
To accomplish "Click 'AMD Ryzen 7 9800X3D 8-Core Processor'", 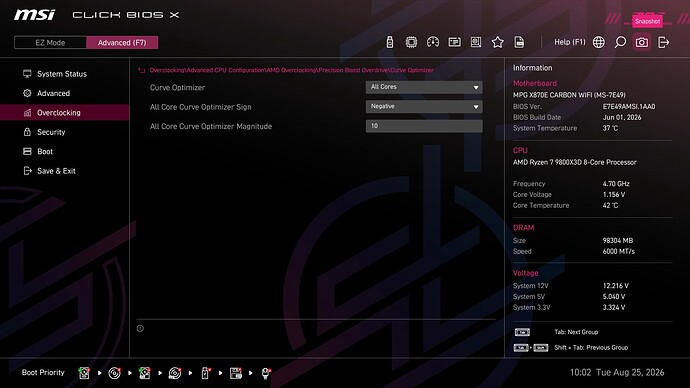I will tap(575, 162).
